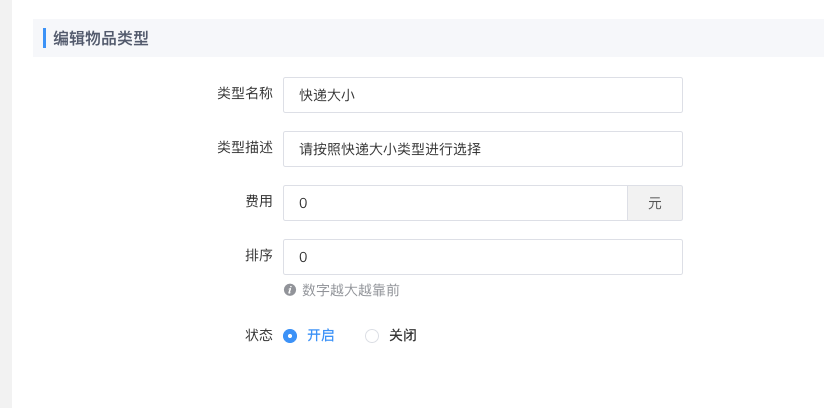
Task: Click the 类型名称 field label
Action: pyautogui.click(x=245, y=93)
